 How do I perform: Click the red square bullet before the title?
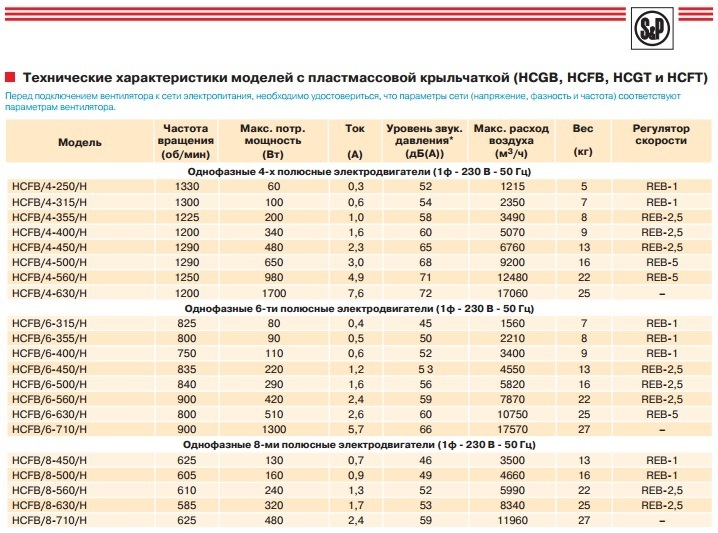11,76
